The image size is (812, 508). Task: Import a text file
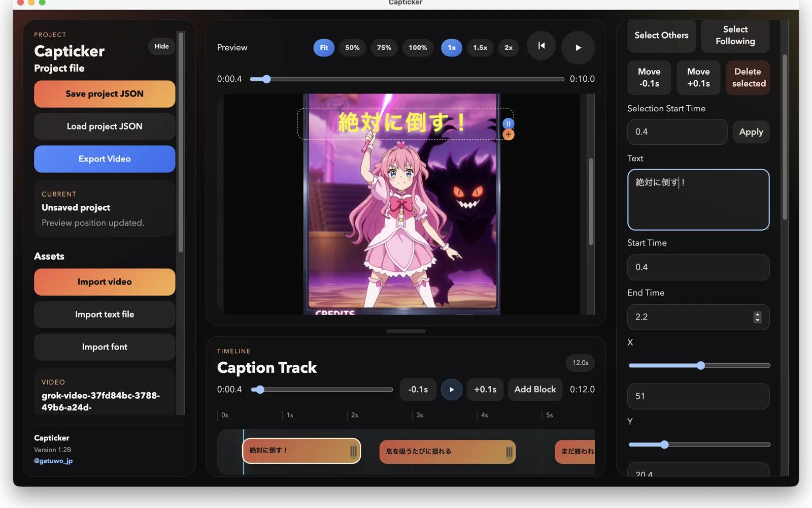pos(105,314)
